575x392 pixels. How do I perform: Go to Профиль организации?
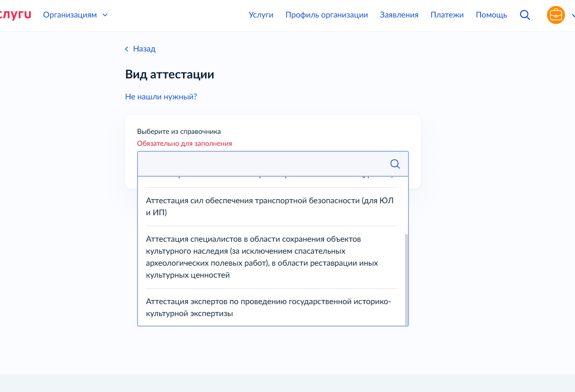click(x=326, y=15)
